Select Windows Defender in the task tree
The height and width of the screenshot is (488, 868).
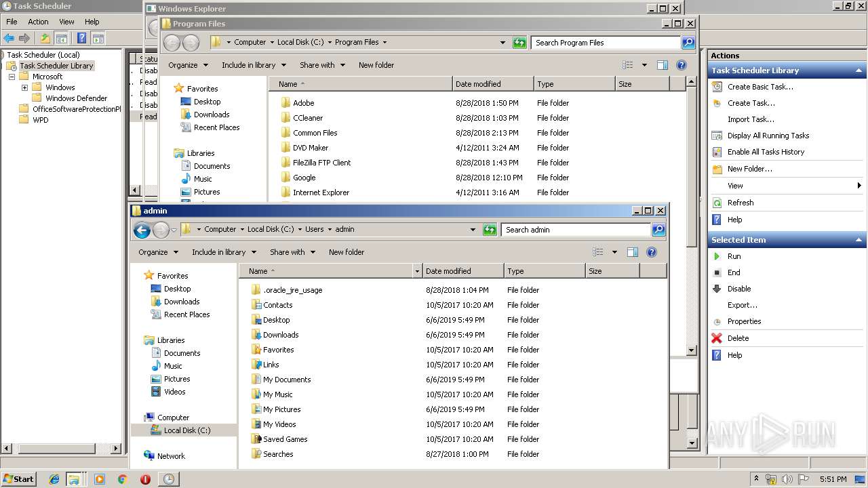pyautogui.click(x=77, y=98)
